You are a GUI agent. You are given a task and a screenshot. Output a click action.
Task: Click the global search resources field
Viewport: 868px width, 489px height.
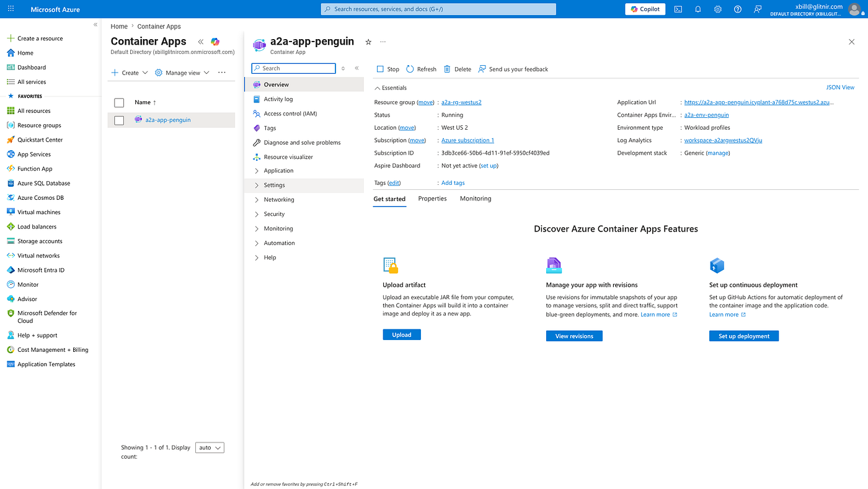click(x=438, y=9)
